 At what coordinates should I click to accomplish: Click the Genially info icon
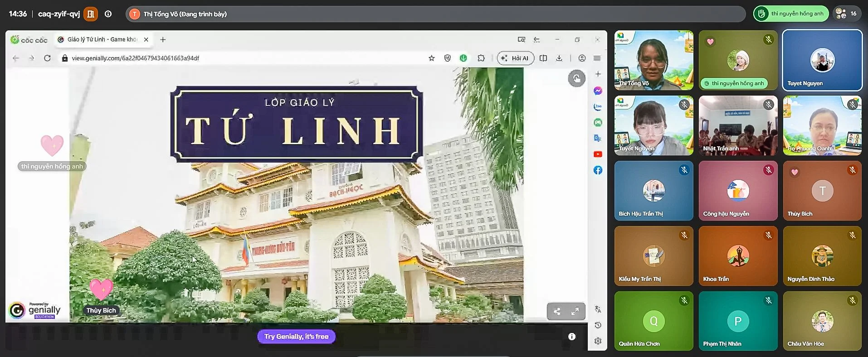pyautogui.click(x=572, y=336)
